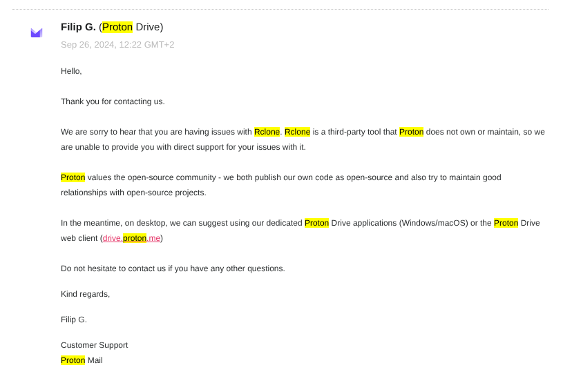
Task: Click the Proton Mail avatar icon
Action: 37,32
